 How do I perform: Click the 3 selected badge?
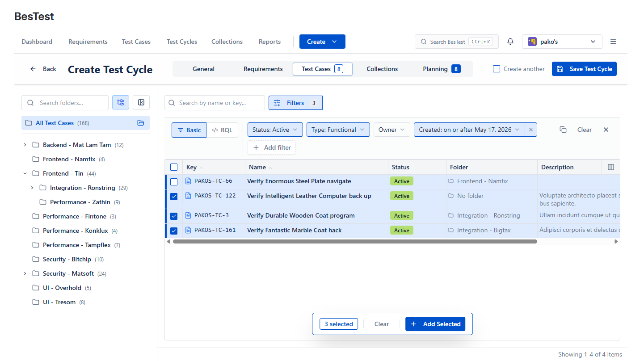click(339, 324)
